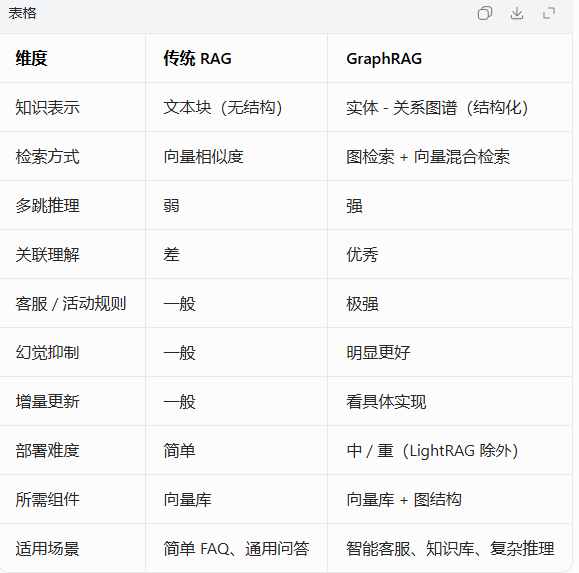Click 一般 in the 增量更新 row
The image size is (579, 573).
point(179,402)
